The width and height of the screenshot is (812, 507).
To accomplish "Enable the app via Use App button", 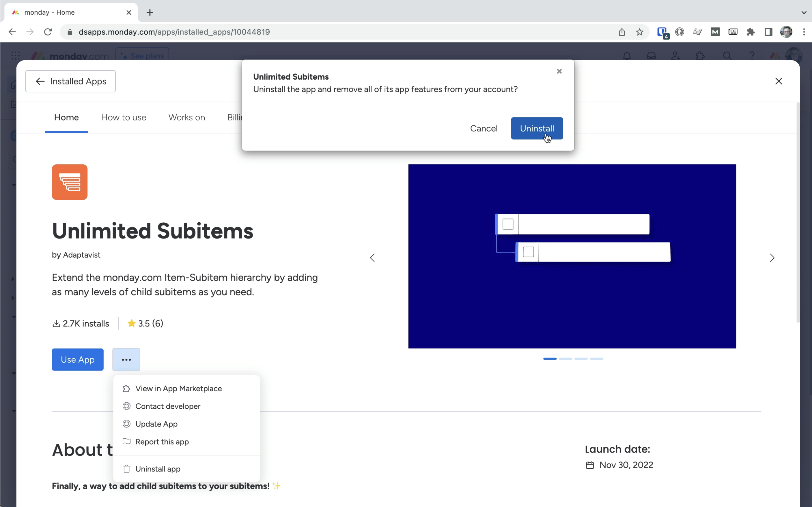I will point(77,359).
